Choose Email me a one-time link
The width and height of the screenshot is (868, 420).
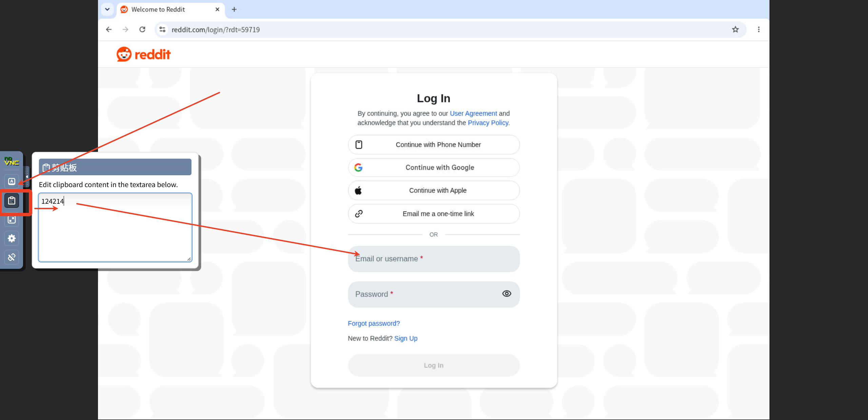[434, 214]
